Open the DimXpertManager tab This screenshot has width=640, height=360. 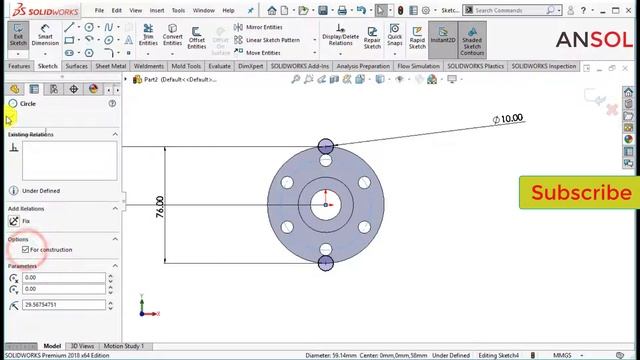click(73, 89)
